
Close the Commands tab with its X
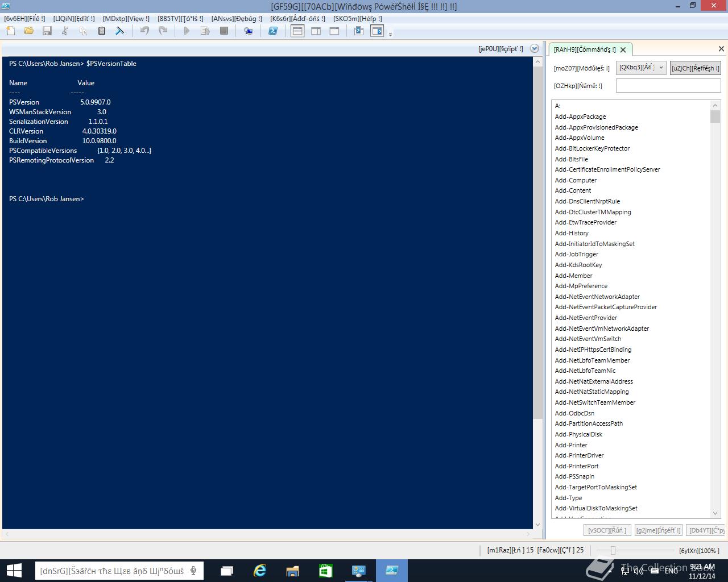click(623, 49)
